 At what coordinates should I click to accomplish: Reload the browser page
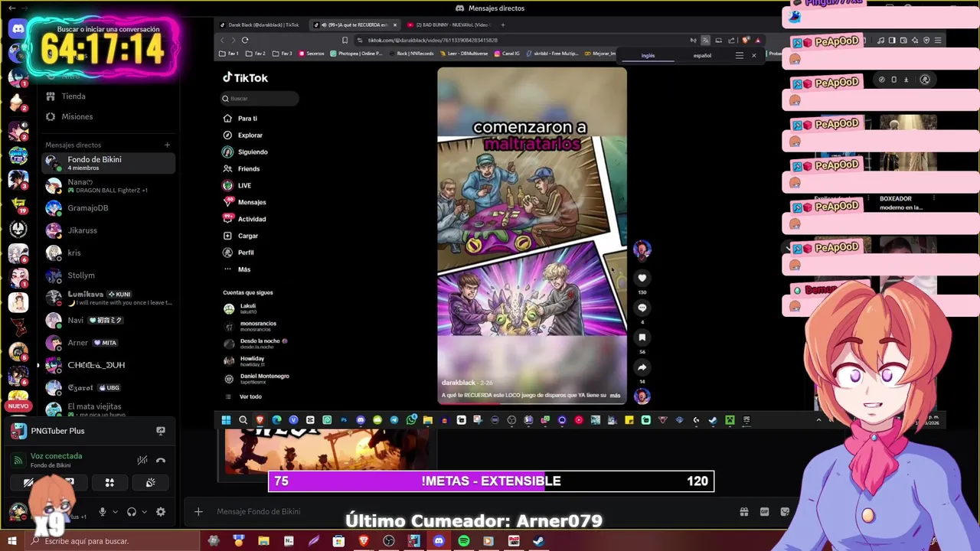pos(245,40)
